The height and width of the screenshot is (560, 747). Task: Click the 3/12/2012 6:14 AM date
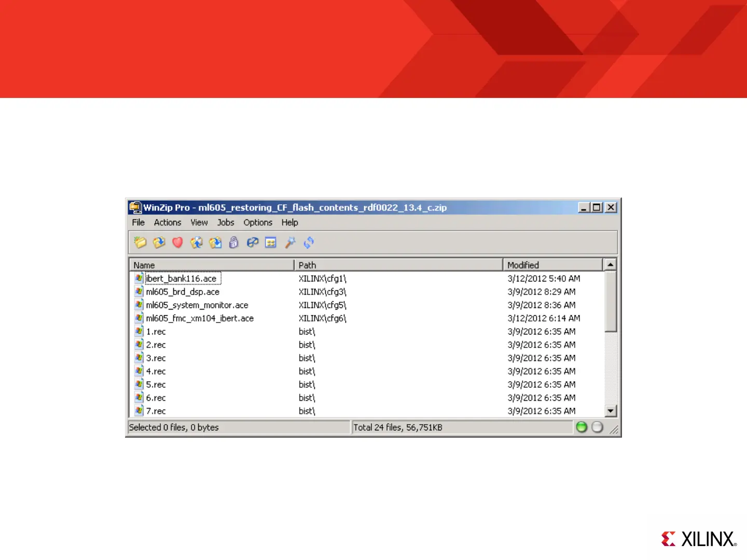point(544,318)
